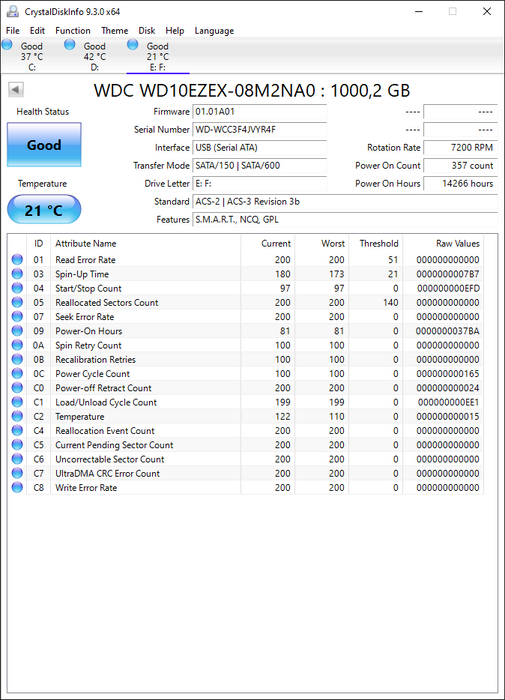This screenshot has height=700, width=505.
Task: Click the Good health status button
Action: (x=44, y=145)
